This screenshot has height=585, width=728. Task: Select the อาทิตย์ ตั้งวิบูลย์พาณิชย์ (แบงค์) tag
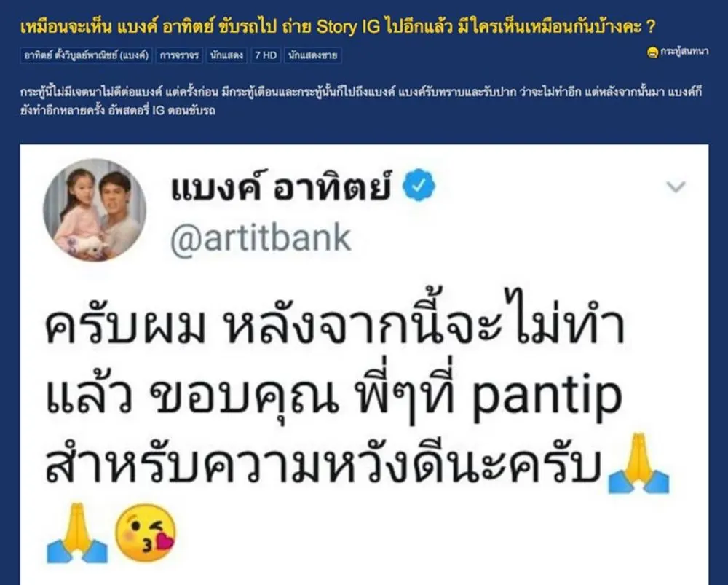pyautogui.click(x=87, y=55)
